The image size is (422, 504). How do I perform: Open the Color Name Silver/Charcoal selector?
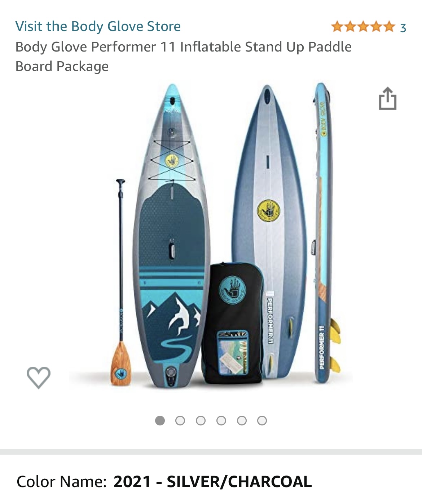pos(164,482)
